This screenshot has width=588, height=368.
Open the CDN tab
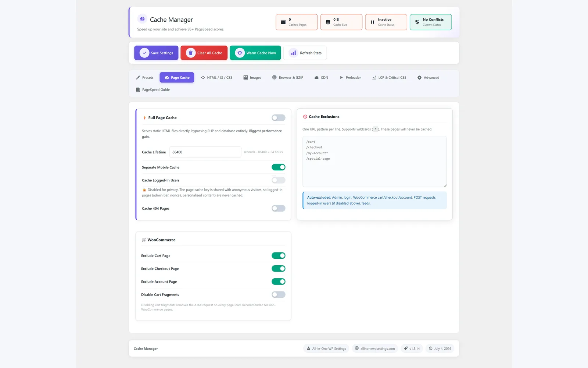321,78
